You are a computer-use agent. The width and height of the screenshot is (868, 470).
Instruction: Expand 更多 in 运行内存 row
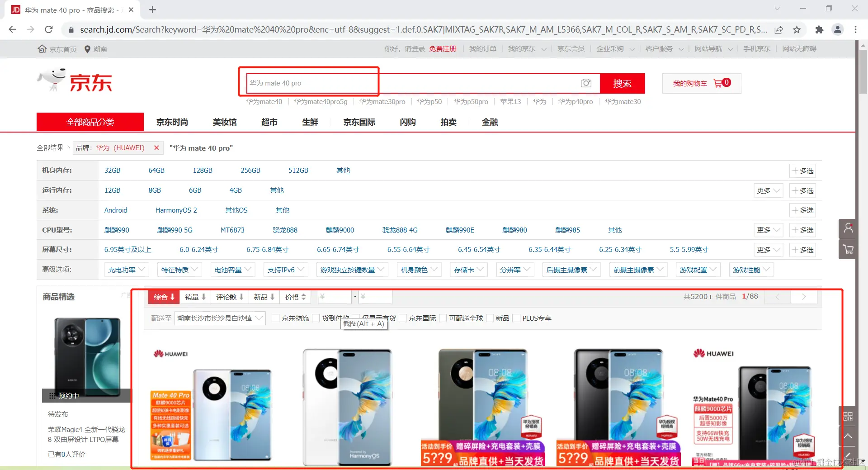[x=768, y=190]
